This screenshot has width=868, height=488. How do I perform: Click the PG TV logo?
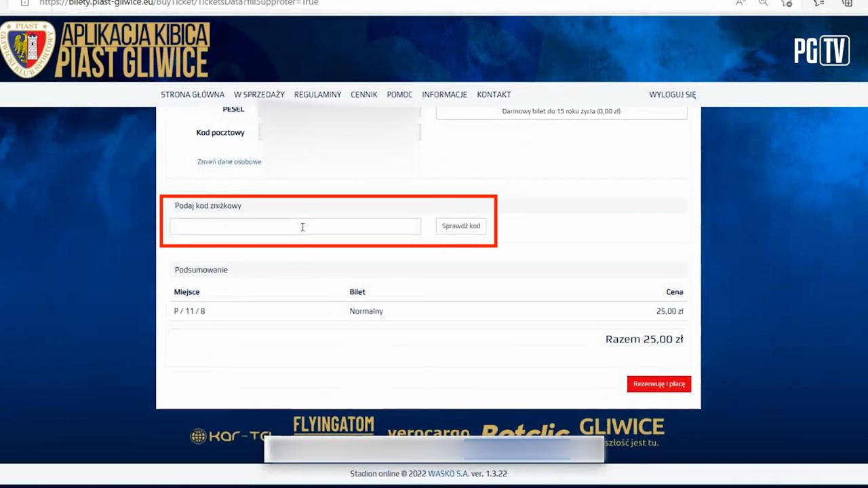[x=821, y=50]
